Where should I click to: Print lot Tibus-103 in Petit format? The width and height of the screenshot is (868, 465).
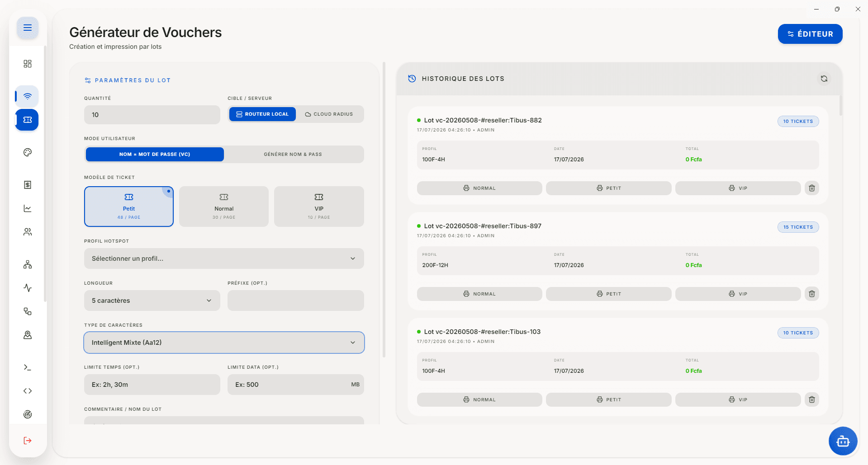[x=609, y=399]
